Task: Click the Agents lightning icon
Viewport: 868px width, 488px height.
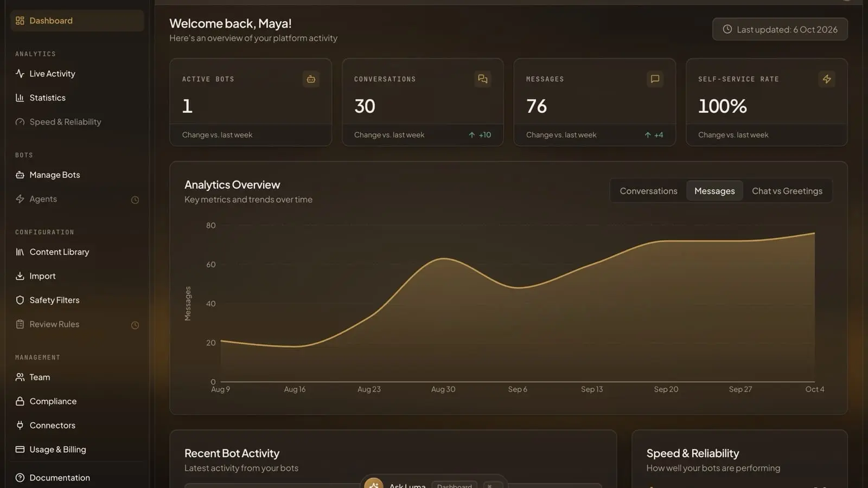Action: (x=20, y=199)
